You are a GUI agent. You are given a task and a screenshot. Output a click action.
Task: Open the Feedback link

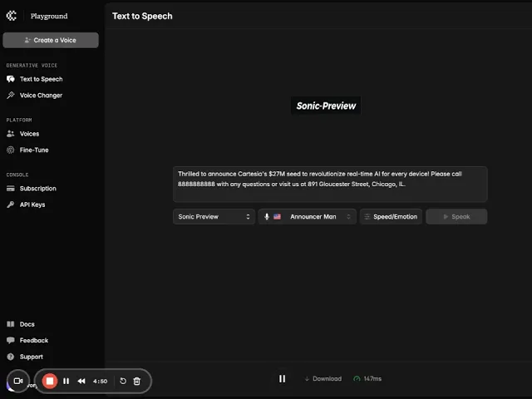click(x=34, y=340)
